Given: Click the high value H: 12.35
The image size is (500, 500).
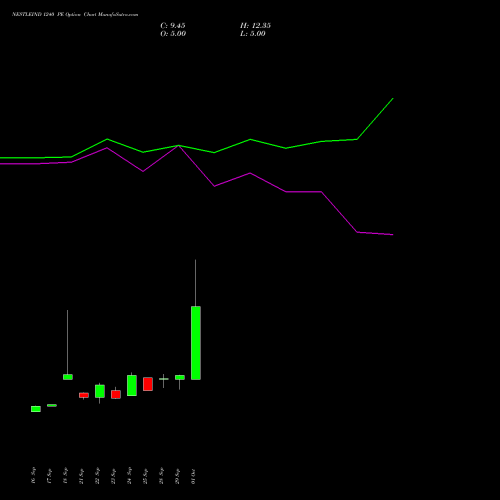Looking at the screenshot, I should pos(255,26).
